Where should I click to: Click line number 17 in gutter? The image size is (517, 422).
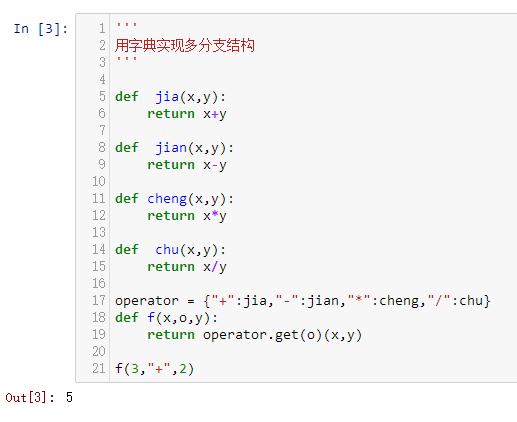coord(99,300)
